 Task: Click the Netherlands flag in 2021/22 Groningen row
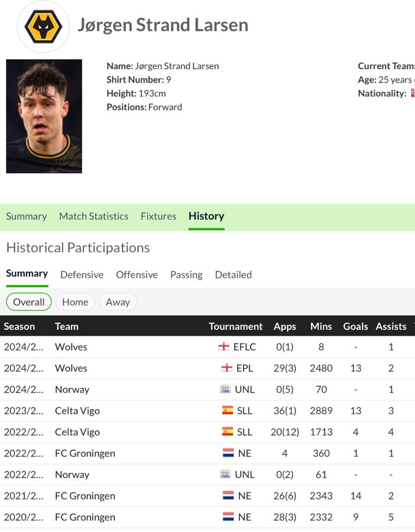[228, 496]
